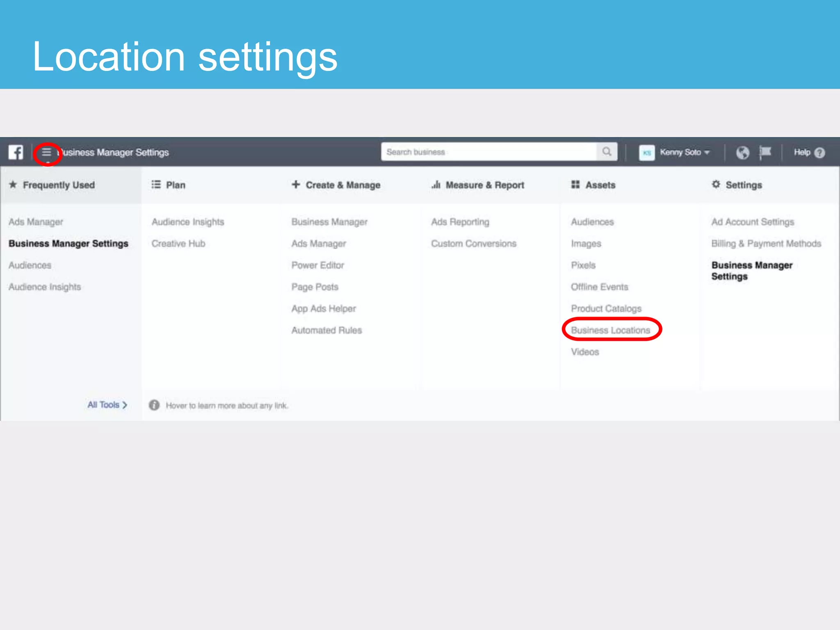Open Audiences under Frequently Used
840x630 pixels.
(30, 265)
